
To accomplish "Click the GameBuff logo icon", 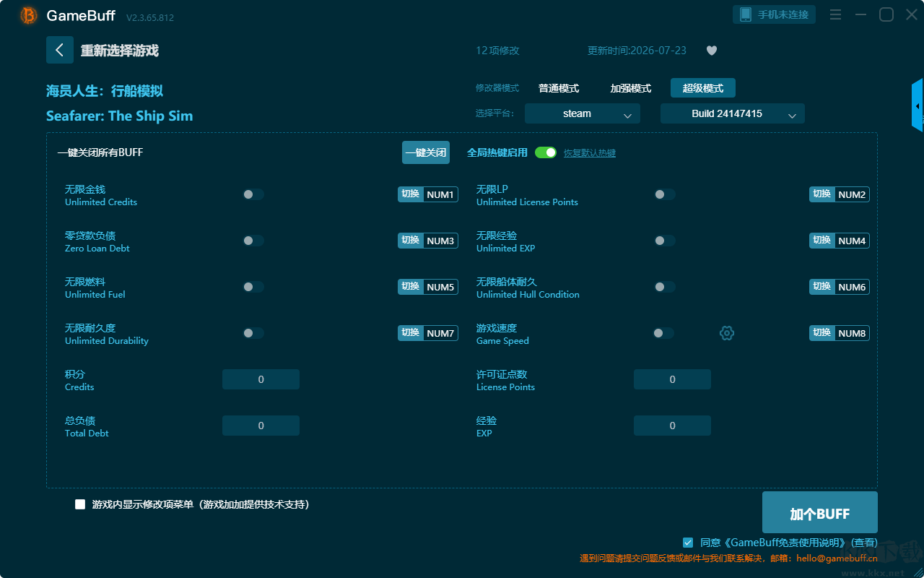I will tap(29, 15).
